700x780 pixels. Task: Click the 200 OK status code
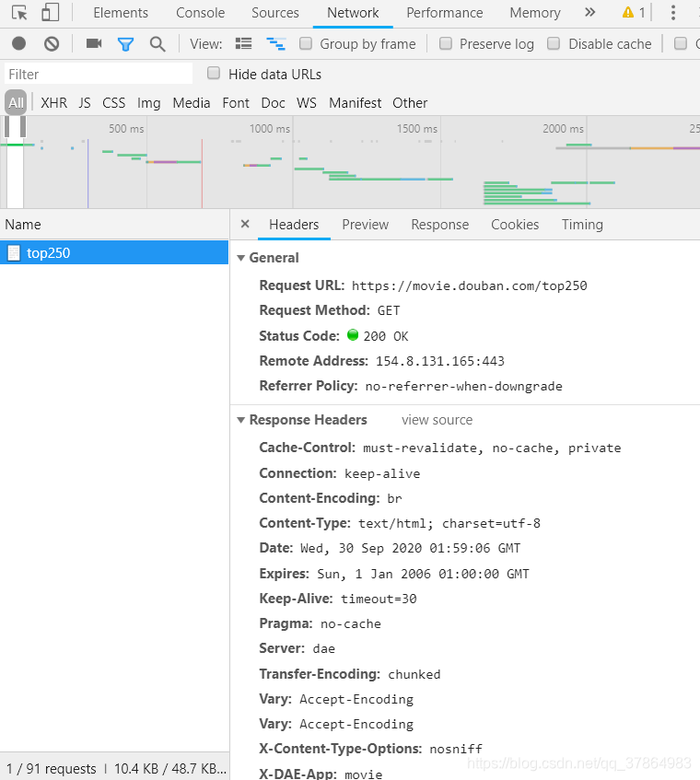[x=386, y=336]
